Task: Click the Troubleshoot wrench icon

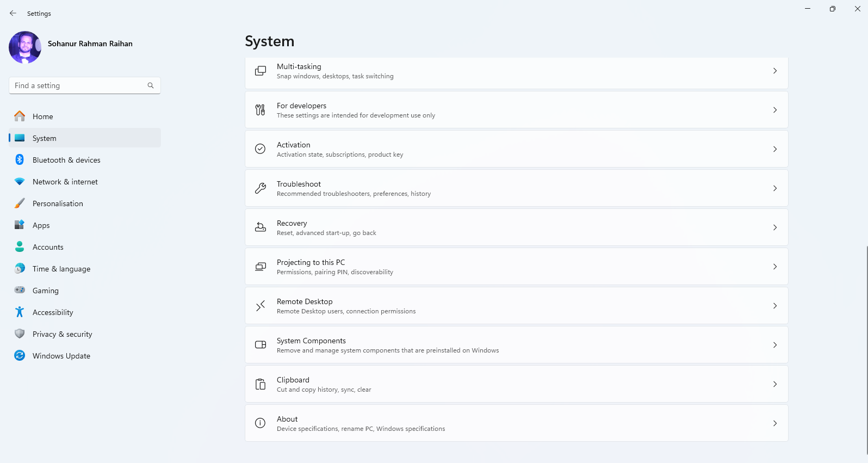Action: 261,188
